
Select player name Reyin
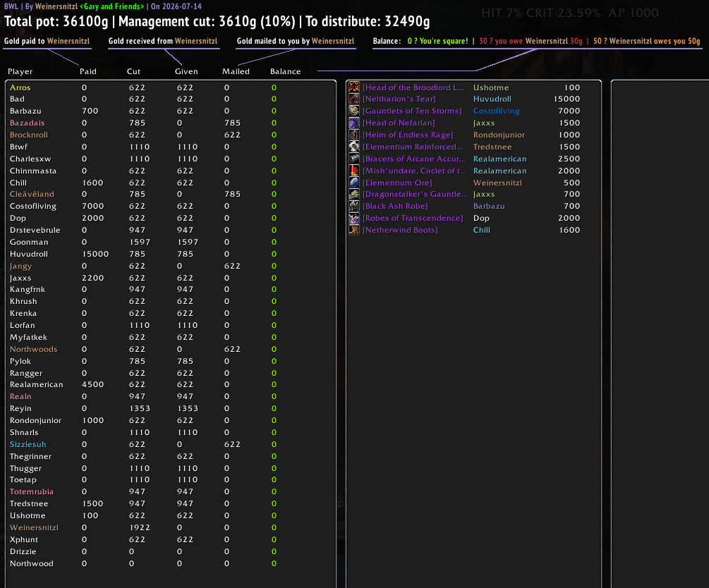[x=20, y=409]
